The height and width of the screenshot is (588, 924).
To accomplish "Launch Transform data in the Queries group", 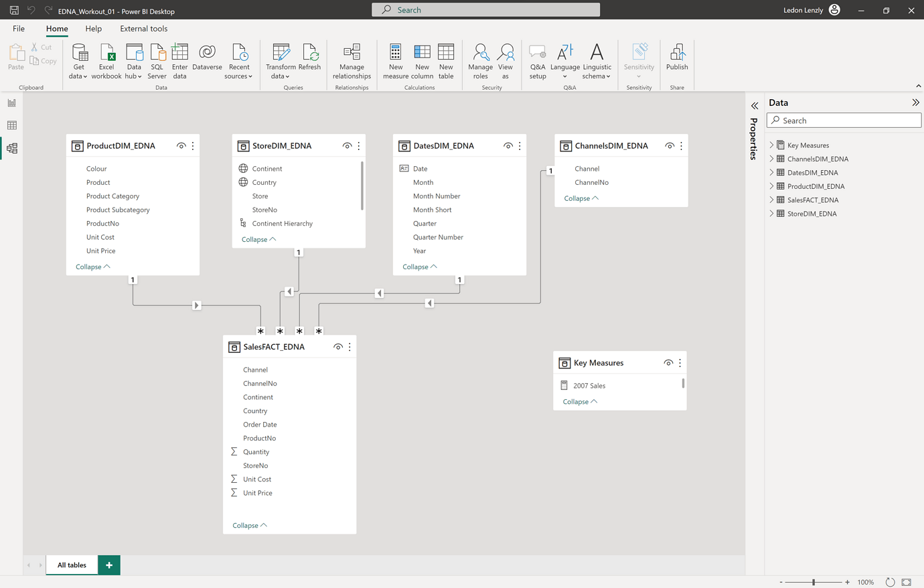I will click(x=281, y=60).
